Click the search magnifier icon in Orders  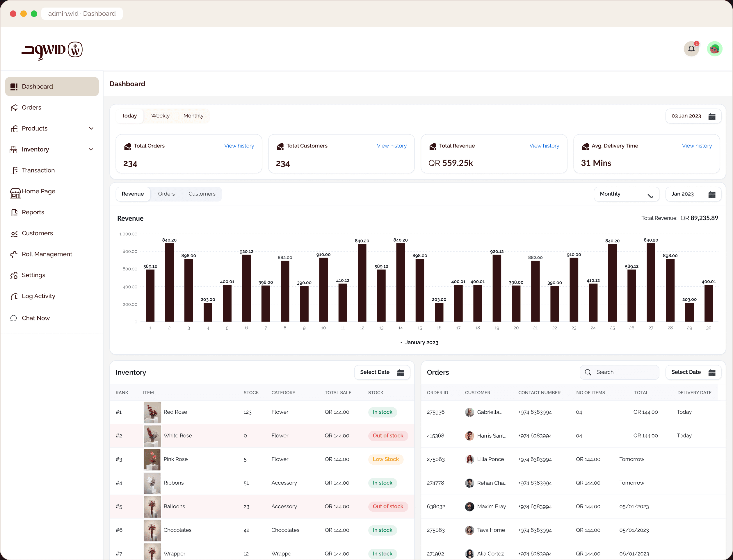point(588,372)
